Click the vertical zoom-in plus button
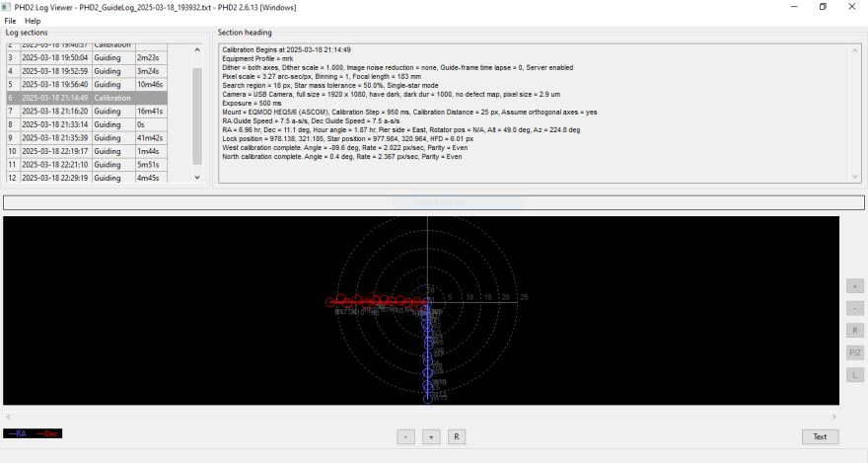 [854, 285]
